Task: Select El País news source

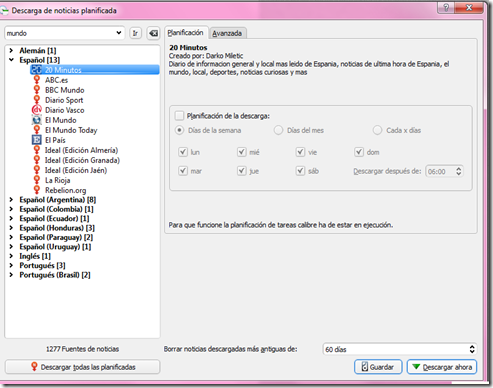Action: (55, 140)
